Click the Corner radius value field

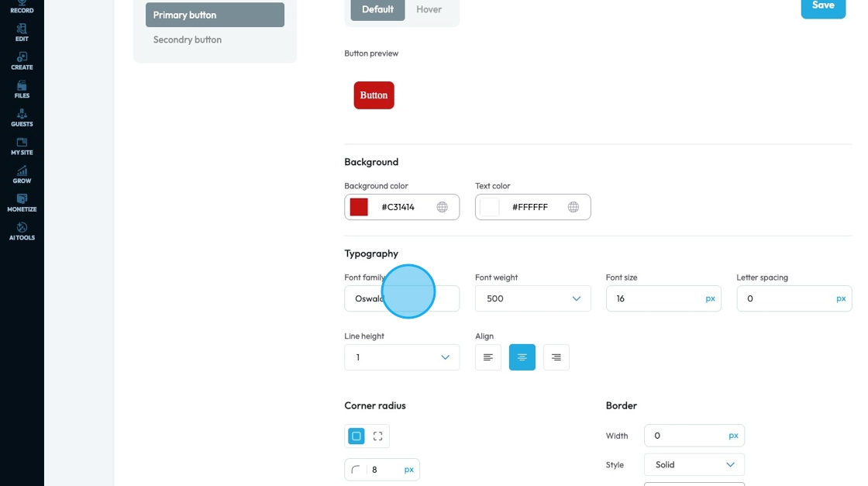[382, 470]
